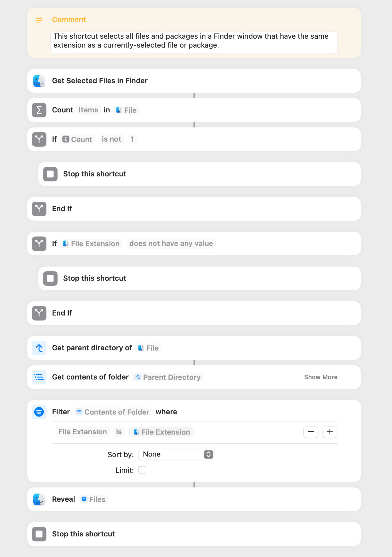
Task: Click the blue Filter action icon
Action: [39, 412]
